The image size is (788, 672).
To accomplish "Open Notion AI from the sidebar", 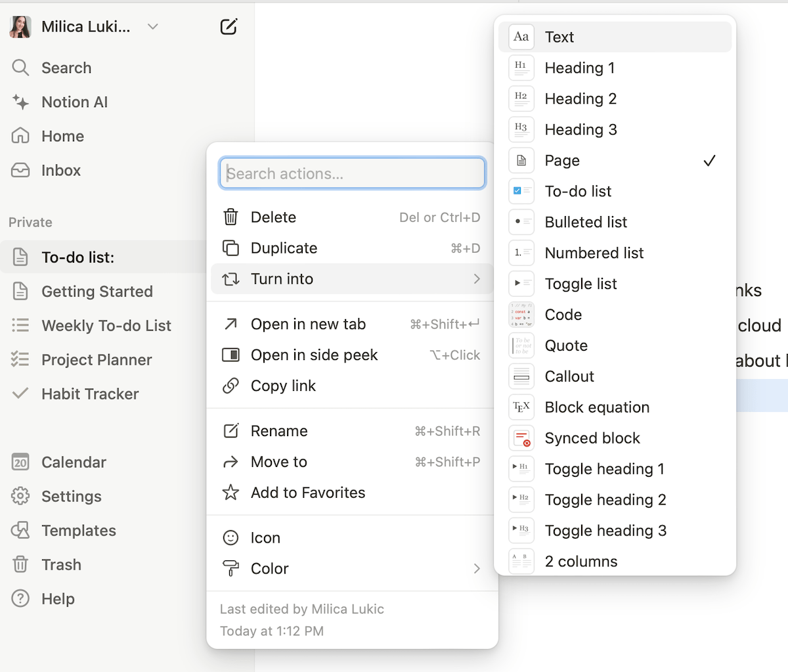I will (73, 102).
